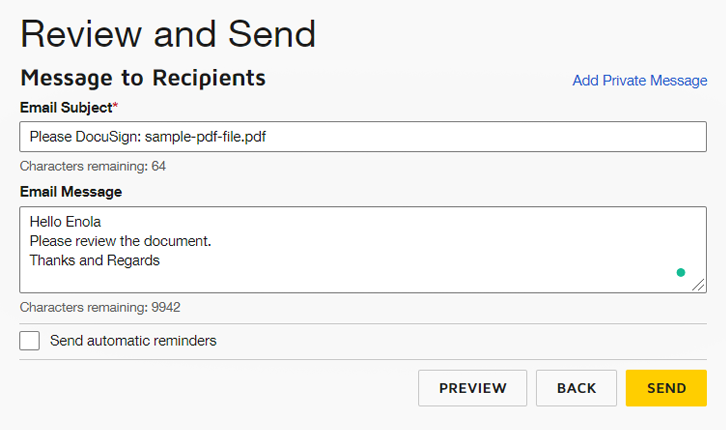Place cursor after "Thanks and Regards"
The width and height of the screenshot is (726, 430).
pos(161,260)
